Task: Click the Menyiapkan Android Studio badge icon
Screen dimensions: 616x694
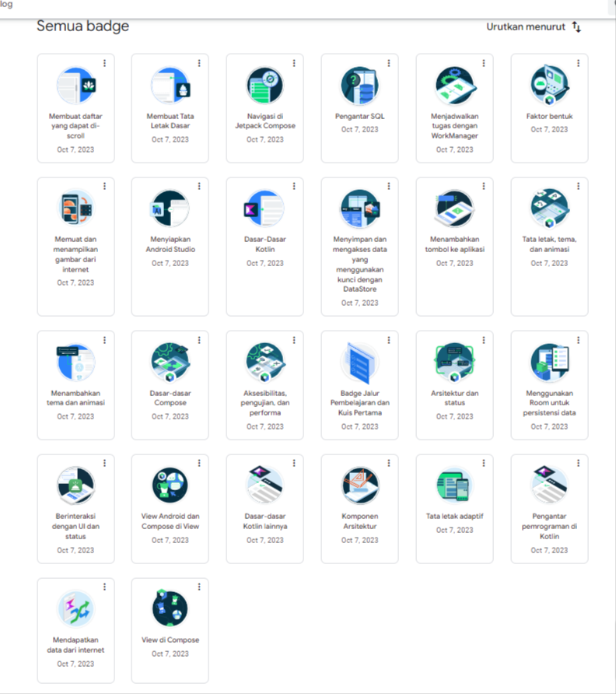Action: (170, 209)
